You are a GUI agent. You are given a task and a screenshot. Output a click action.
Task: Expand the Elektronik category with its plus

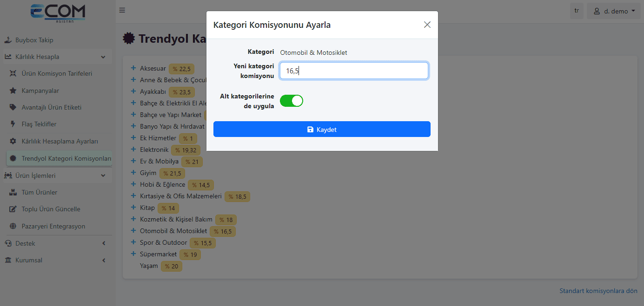[x=133, y=150]
